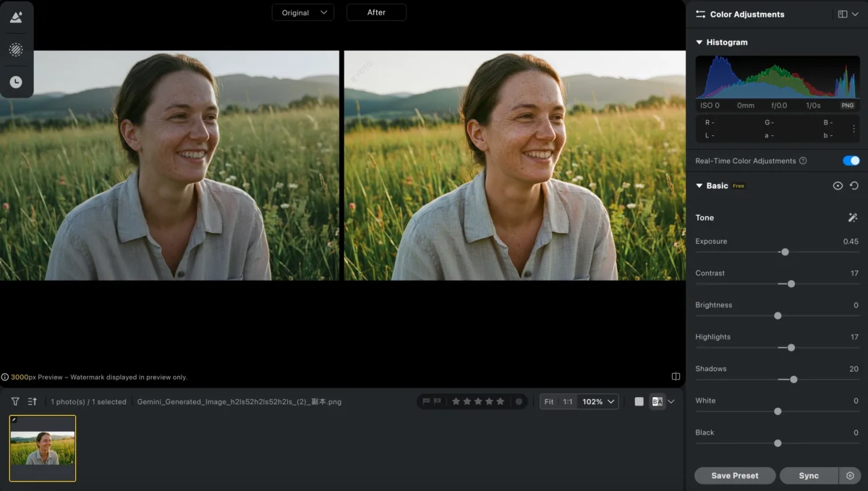Click the Free badge beside Basic

click(x=739, y=186)
